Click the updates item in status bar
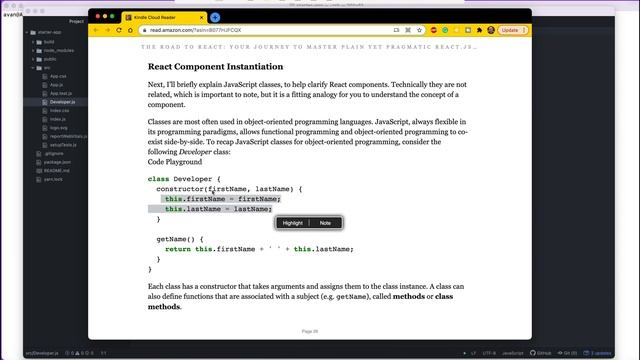Screen dimensions: 640x360 coord(598,353)
